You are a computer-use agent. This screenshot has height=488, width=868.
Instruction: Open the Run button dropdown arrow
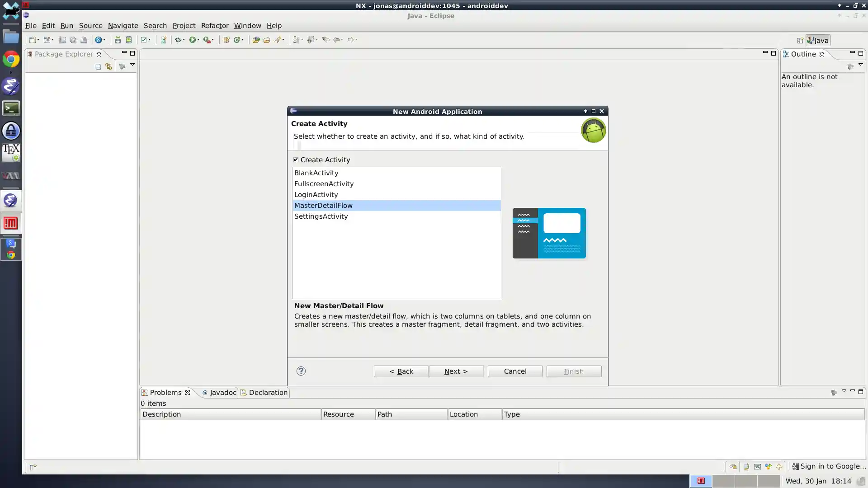click(x=198, y=40)
